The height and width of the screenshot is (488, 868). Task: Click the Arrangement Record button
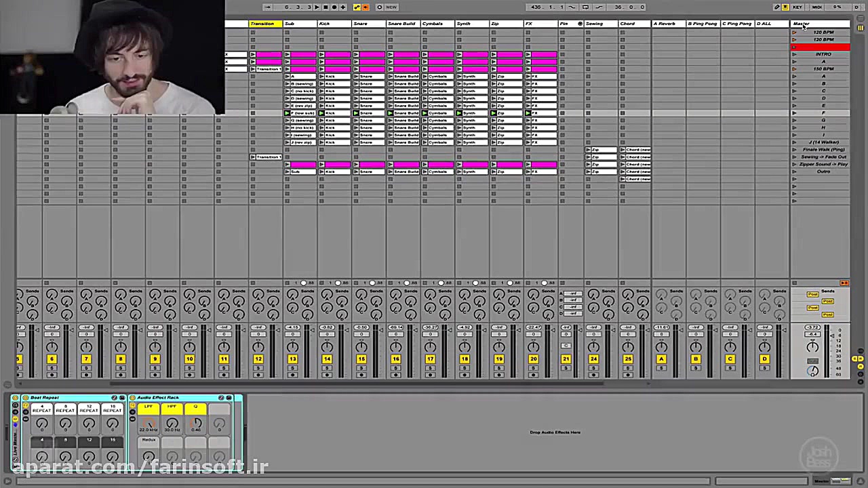[334, 7]
